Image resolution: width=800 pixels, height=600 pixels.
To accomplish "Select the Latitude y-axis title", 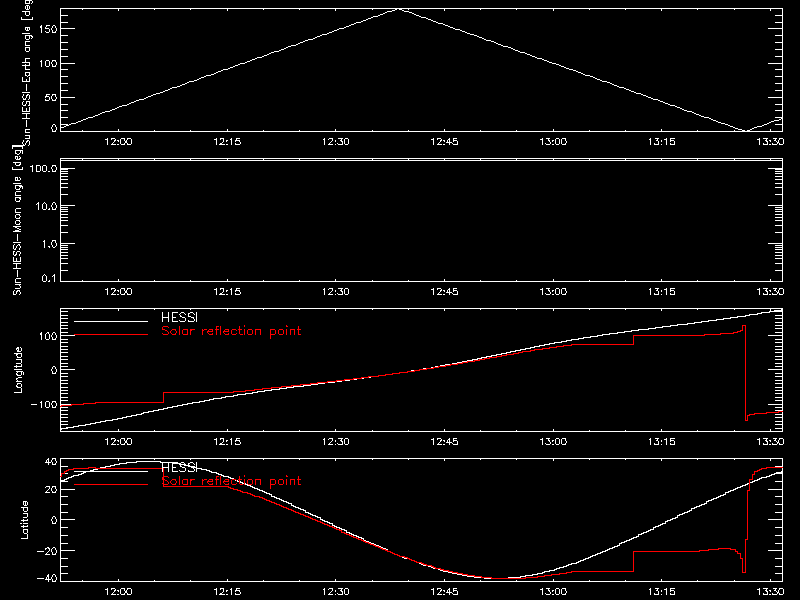I will pos(24,520).
